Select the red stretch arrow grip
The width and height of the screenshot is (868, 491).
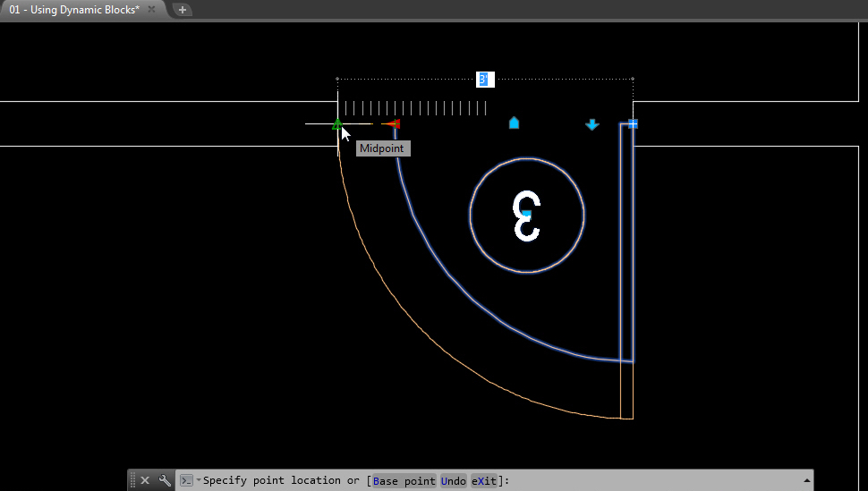[x=393, y=123]
